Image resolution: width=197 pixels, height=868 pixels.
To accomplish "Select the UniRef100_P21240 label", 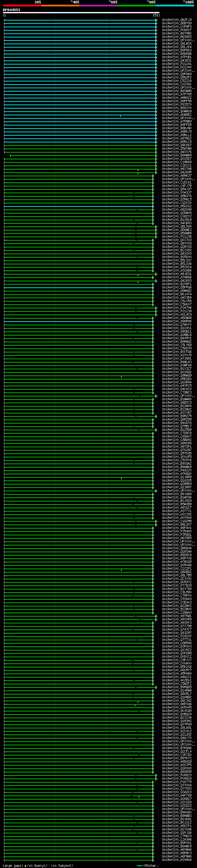I will 177,67.
